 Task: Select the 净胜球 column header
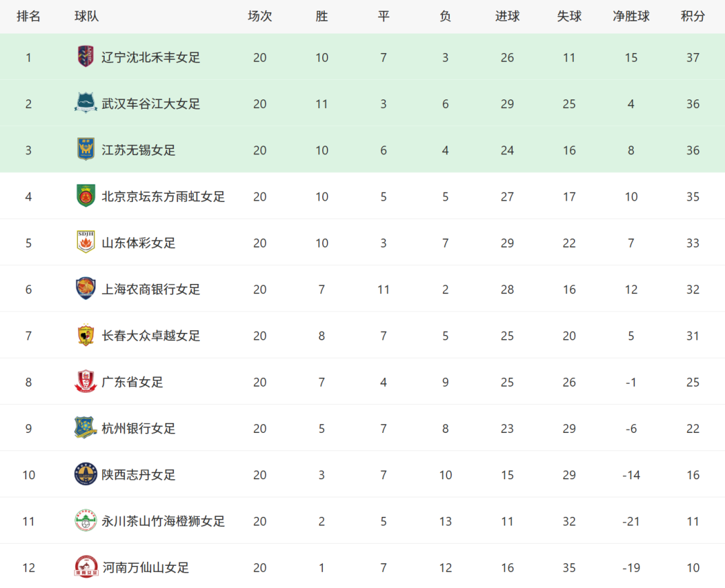point(631,16)
